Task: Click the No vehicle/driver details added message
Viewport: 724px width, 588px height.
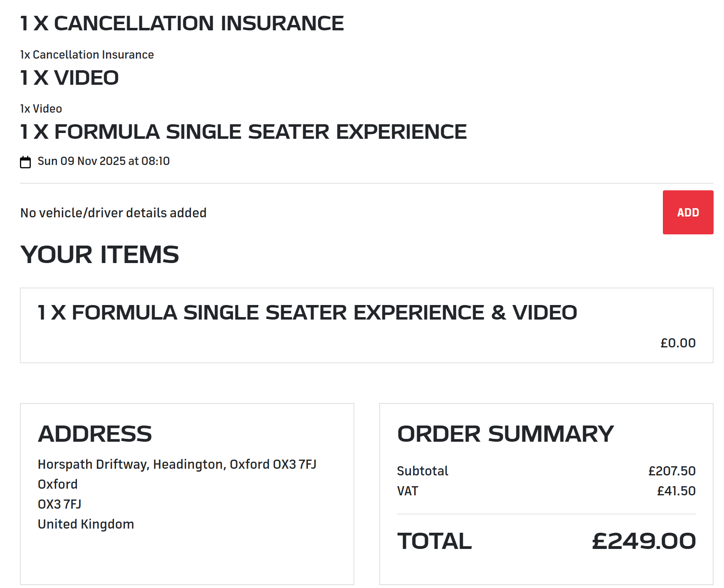Action: click(114, 213)
